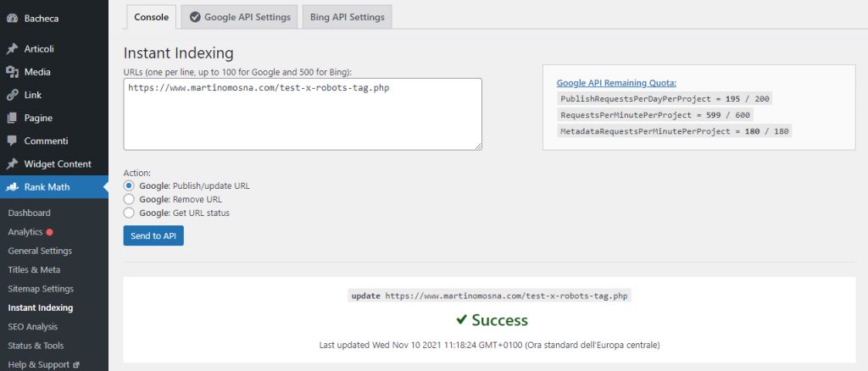Select Google Get URL status option
Image resolution: width=868 pixels, height=371 pixels.
click(x=129, y=213)
